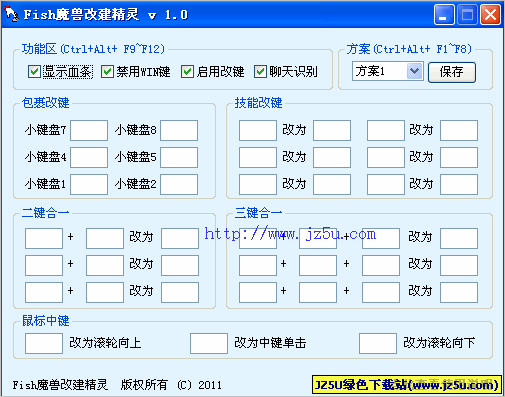The image size is (505, 397).
Task: Select the 小键盘4 key field
Action: pyautogui.click(x=89, y=157)
